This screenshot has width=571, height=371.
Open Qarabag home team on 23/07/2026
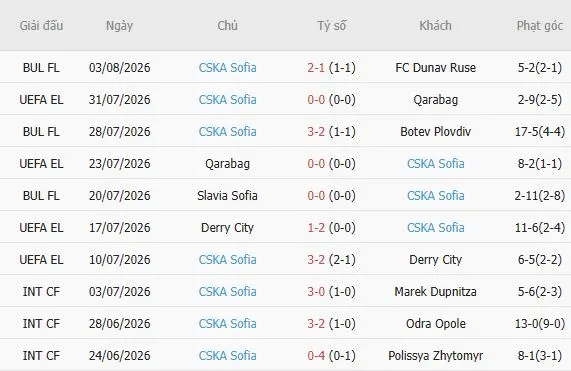[x=228, y=164]
